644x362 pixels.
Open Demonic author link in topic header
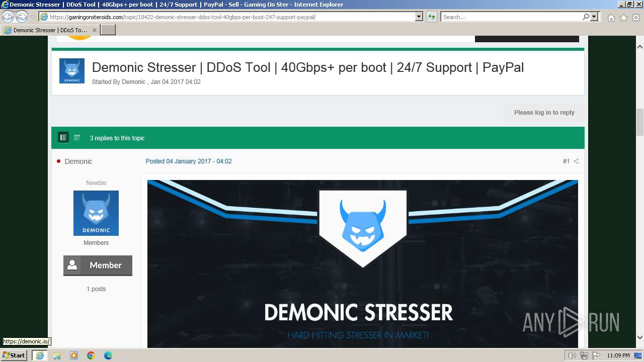[133, 82]
